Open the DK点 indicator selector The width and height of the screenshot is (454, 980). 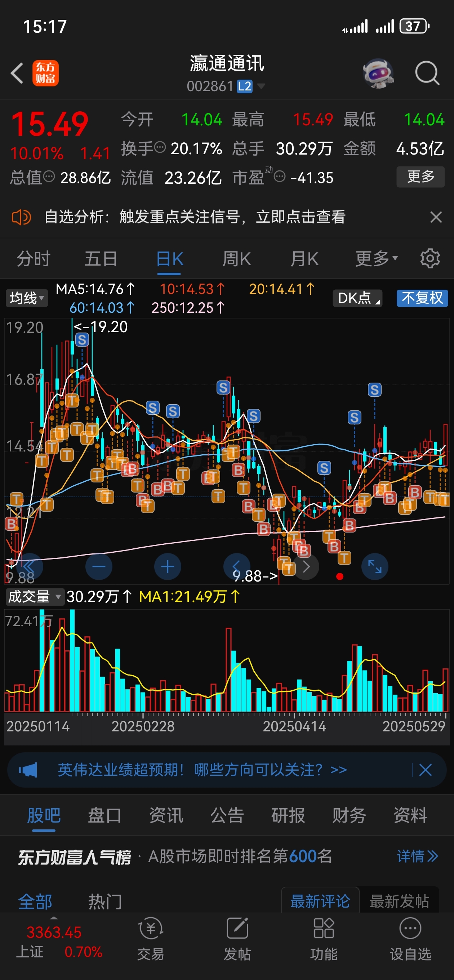click(357, 298)
